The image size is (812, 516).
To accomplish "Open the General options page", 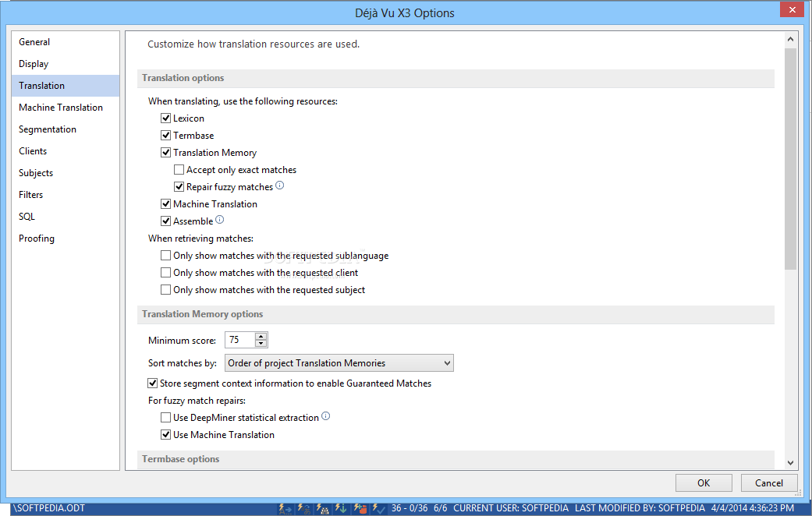I will point(66,42).
